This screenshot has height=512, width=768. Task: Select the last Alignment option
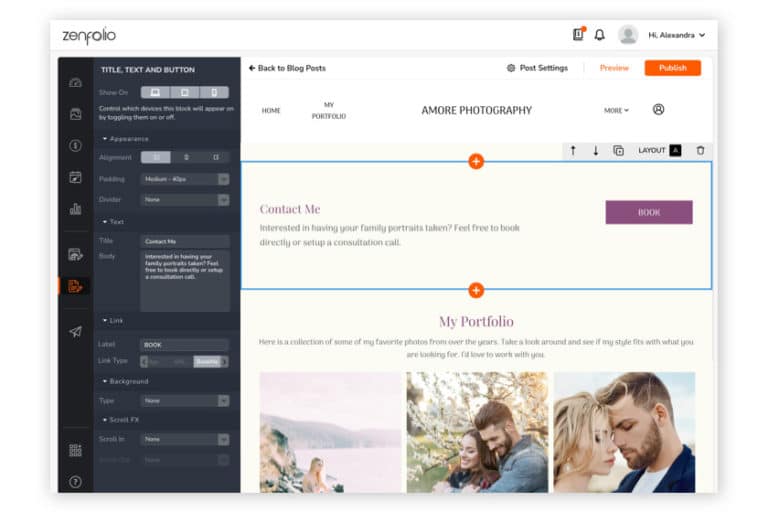click(216, 157)
